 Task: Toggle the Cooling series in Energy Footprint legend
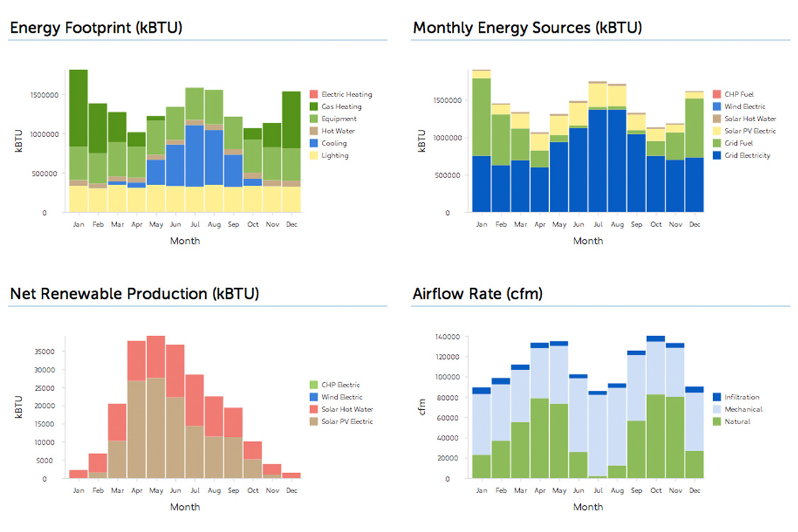point(334,143)
